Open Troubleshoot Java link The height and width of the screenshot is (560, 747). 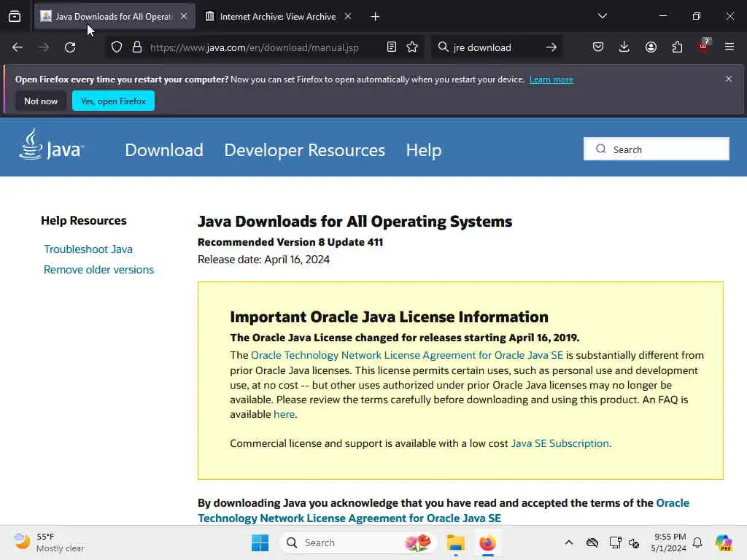pyautogui.click(x=88, y=249)
